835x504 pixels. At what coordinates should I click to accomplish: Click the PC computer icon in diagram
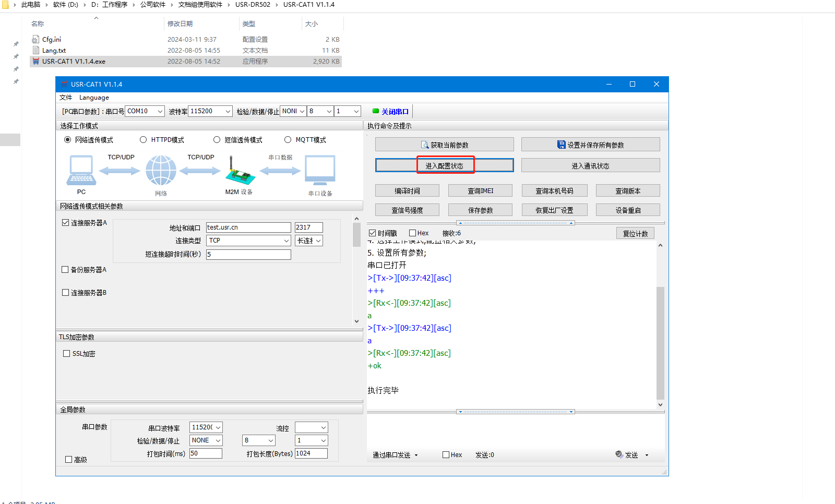point(81,170)
